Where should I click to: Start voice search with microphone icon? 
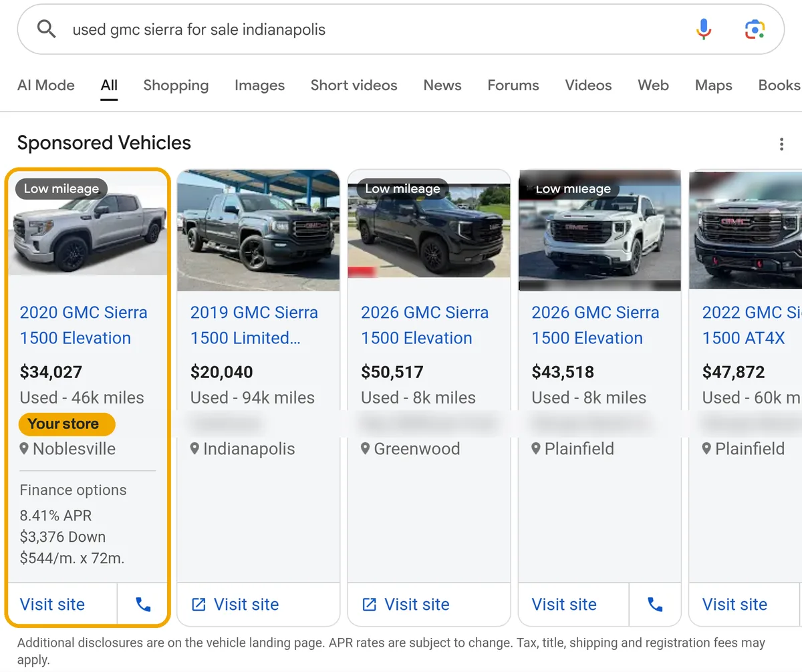click(x=704, y=29)
